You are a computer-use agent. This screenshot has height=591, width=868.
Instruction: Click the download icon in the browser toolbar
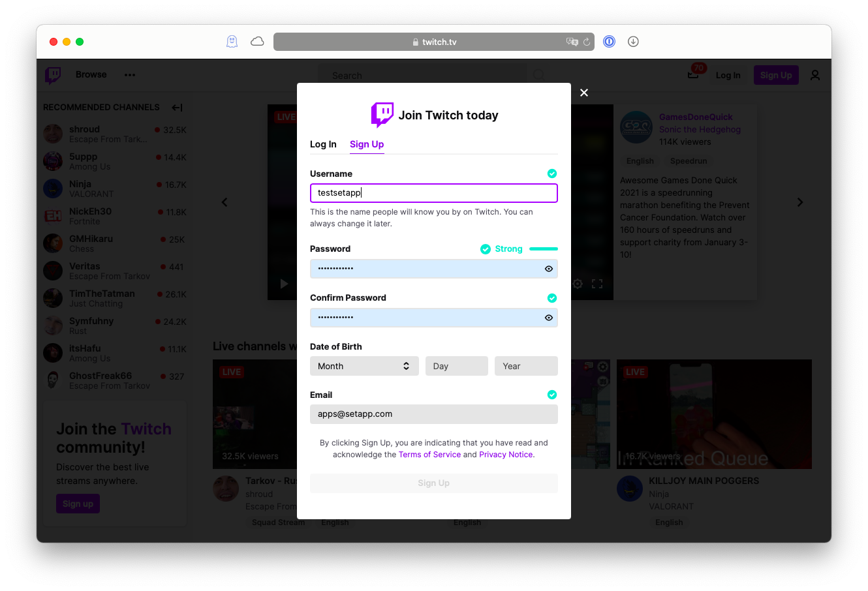click(x=632, y=41)
